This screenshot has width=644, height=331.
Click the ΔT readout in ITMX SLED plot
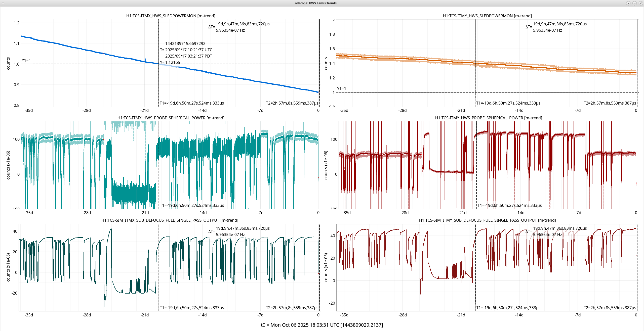point(239,27)
